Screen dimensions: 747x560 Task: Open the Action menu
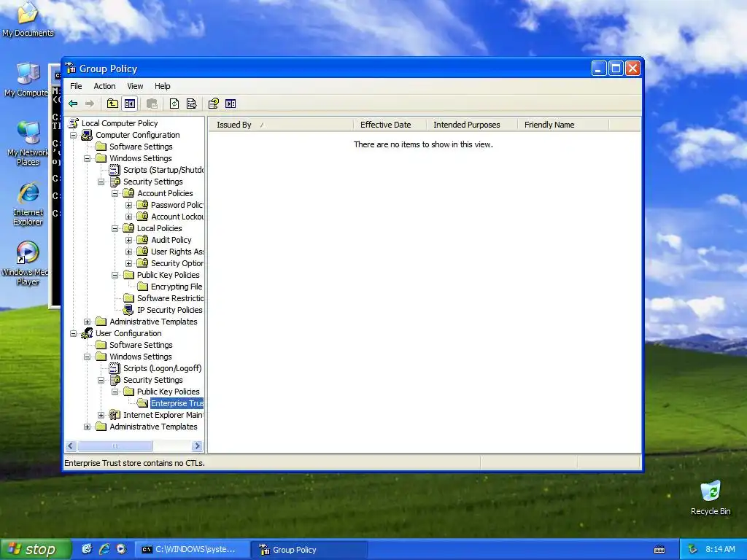click(104, 86)
